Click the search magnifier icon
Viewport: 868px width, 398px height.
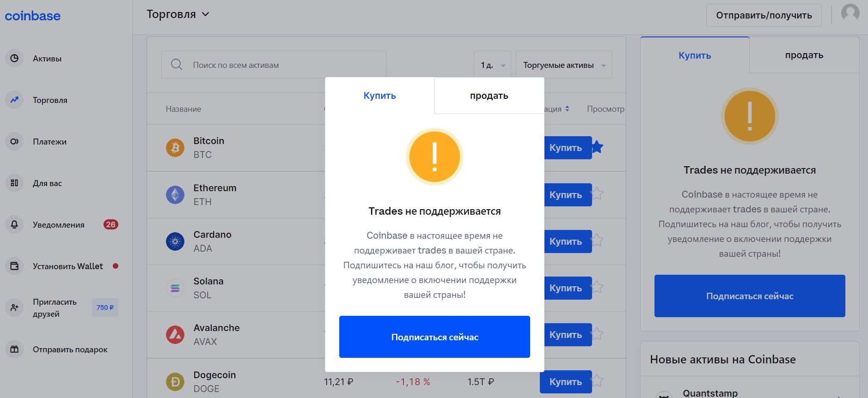177,65
